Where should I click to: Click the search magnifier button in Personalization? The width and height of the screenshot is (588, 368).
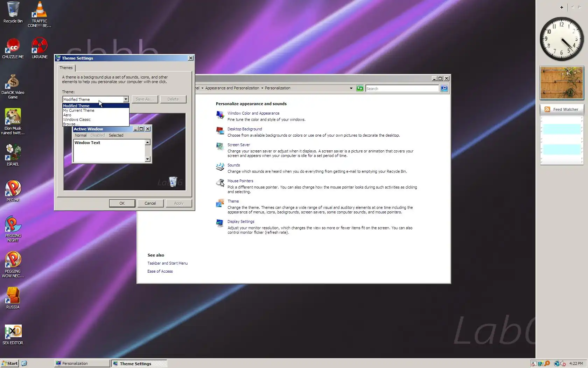[x=444, y=88]
